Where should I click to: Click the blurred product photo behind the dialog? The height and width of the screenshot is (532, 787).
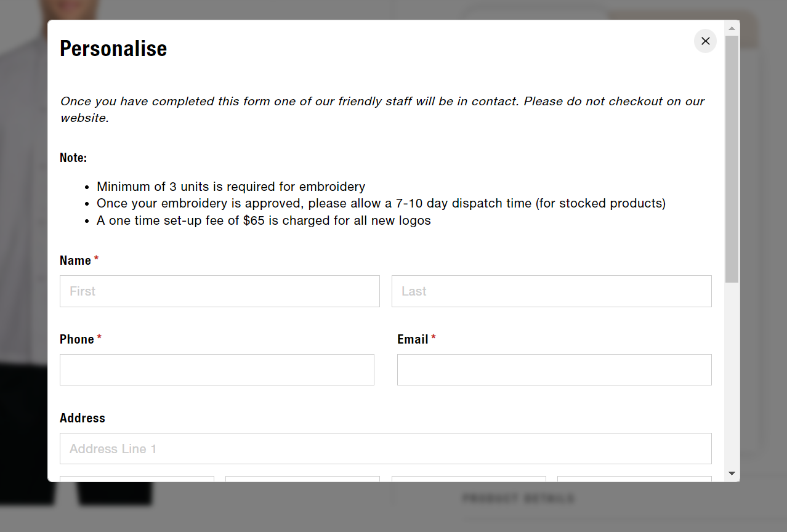point(23,246)
